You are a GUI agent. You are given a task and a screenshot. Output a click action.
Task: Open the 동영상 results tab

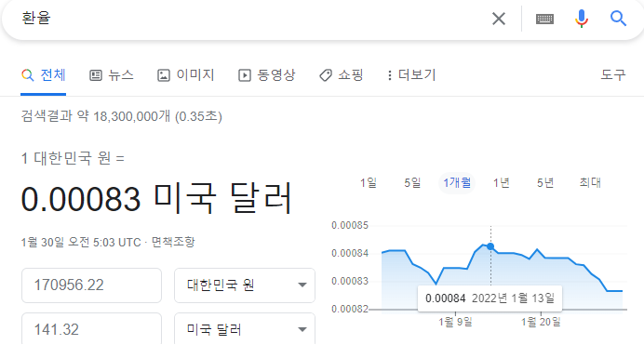point(266,75)
